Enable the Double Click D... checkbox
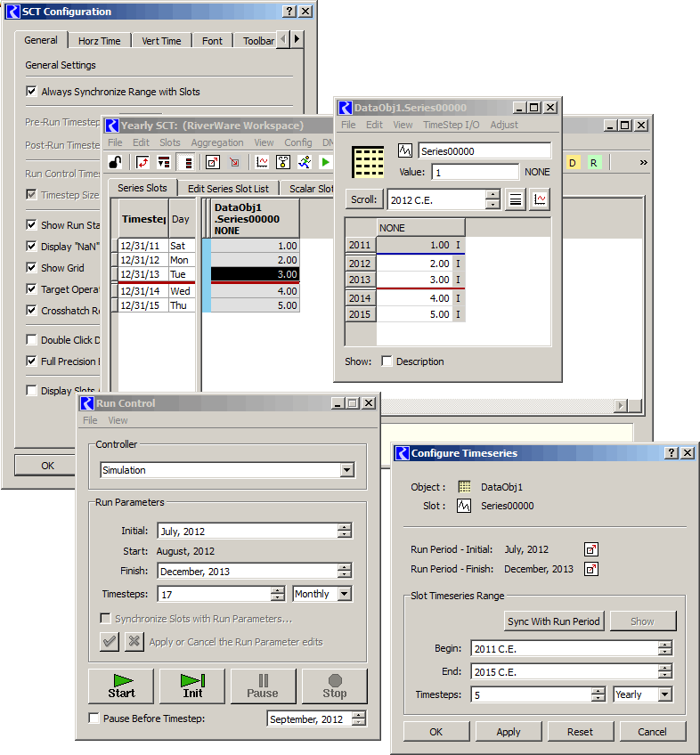This screenshot has height=755, width=700. tap(31, 339)
